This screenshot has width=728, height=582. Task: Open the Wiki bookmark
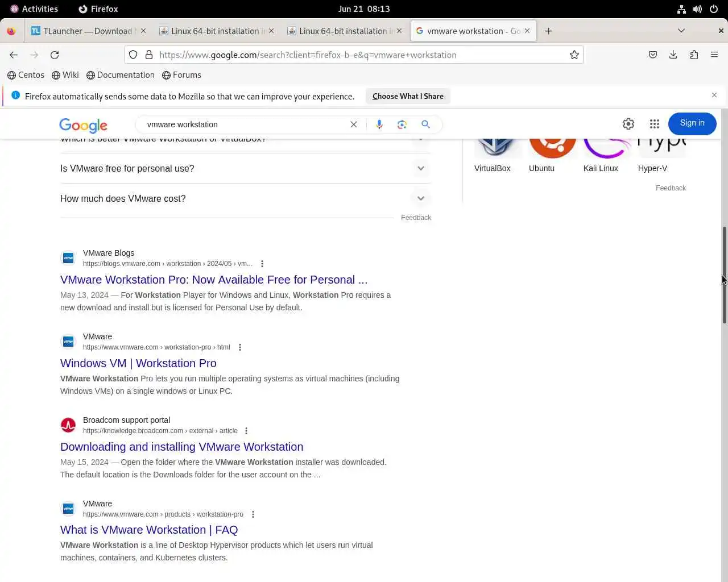65,75
